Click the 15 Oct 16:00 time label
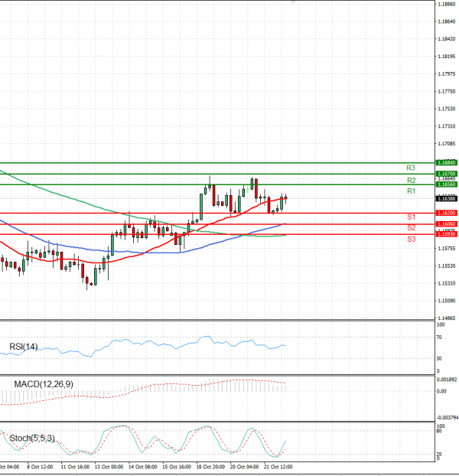 [x=177, y=467]
